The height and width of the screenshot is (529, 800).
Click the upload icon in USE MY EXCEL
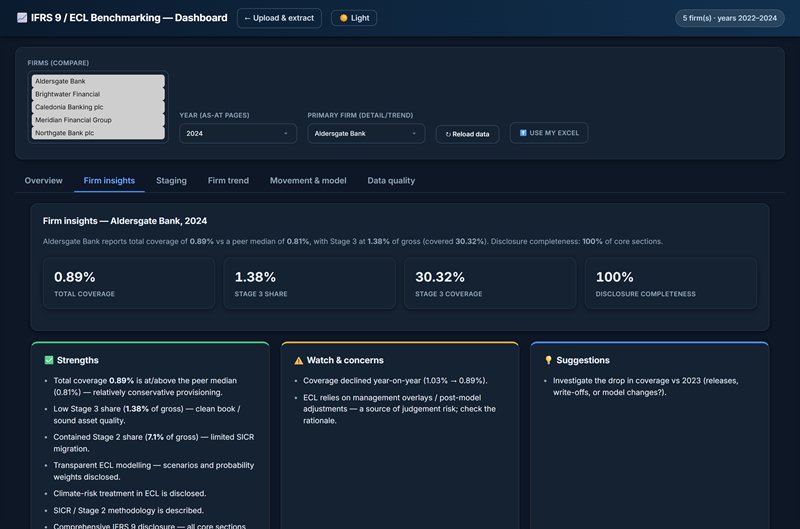pos(523,133)
